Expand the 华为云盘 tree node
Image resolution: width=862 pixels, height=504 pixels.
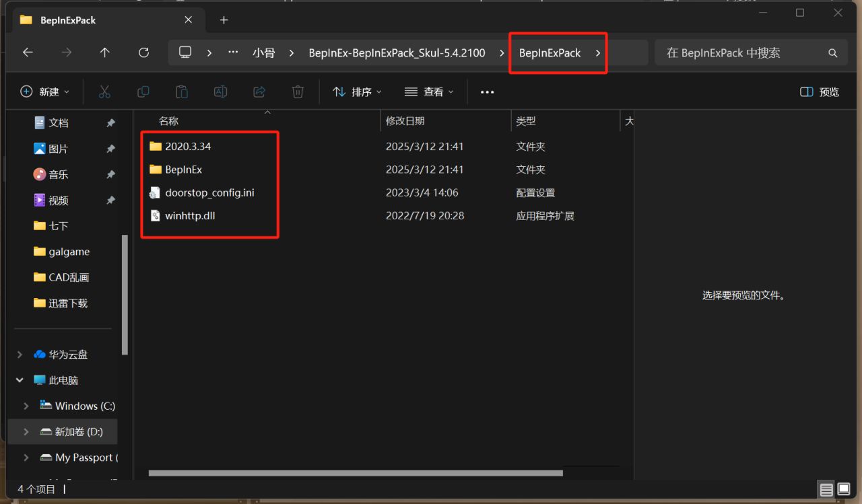pyautogui.click(x=20, y=355)
